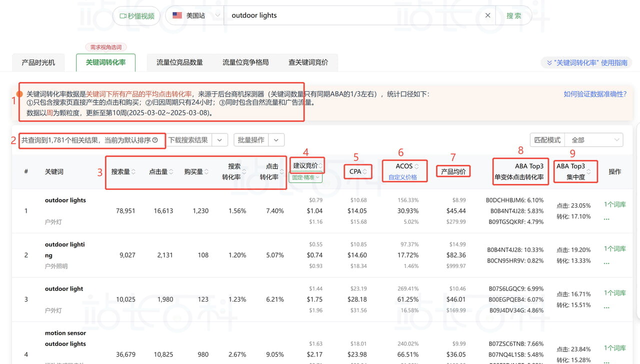Sort by 购买量 using its sort arrows

point(206,171)
